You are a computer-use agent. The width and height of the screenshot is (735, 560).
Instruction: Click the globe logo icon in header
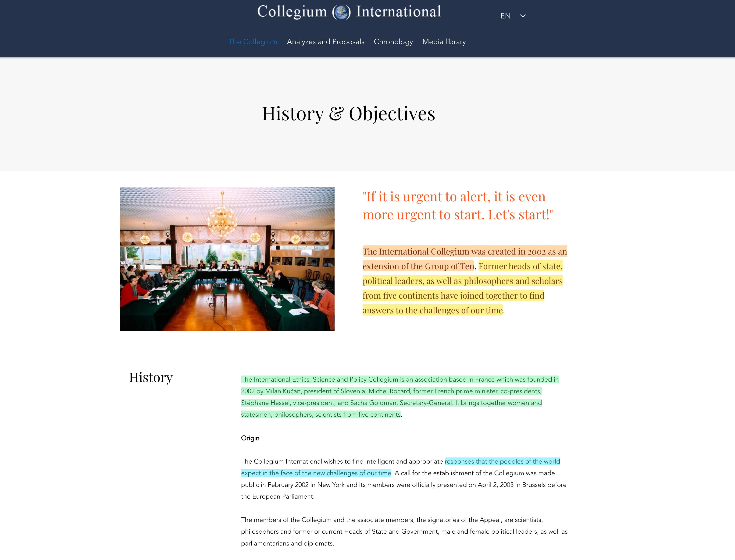pos(341,12)
